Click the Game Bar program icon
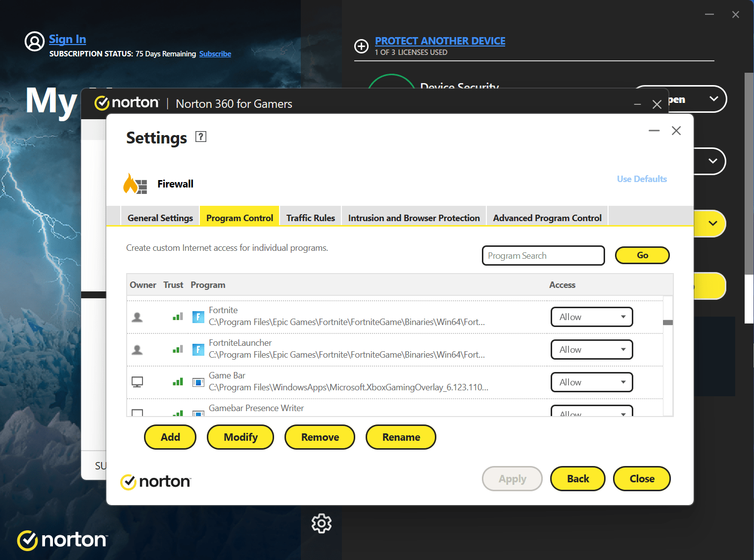 [x=198, y=382]
